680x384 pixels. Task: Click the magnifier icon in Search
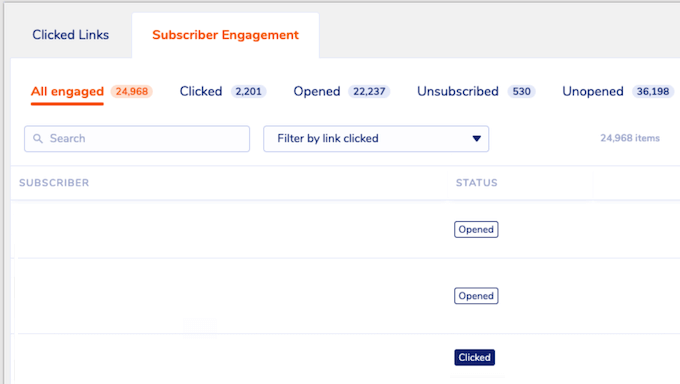click(x=38, y=139)
